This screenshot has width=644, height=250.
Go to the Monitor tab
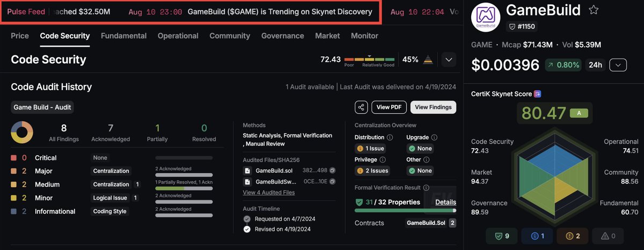(364, 35)
